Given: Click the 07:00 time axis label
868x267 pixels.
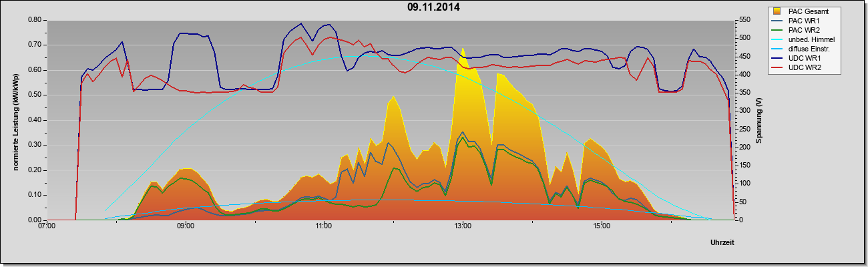Looking at the screenshot, I should click(x=47, y=226).
